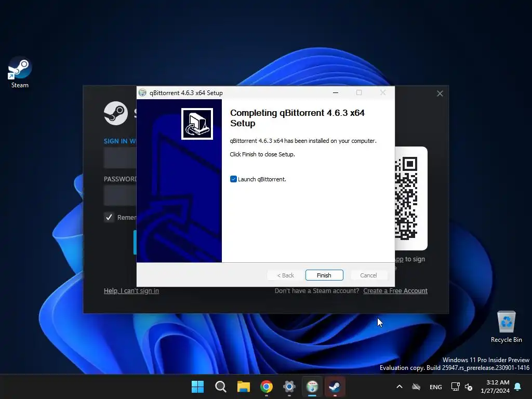Open the clock showing 3:12 AM
532x399 pixels.
495,387
